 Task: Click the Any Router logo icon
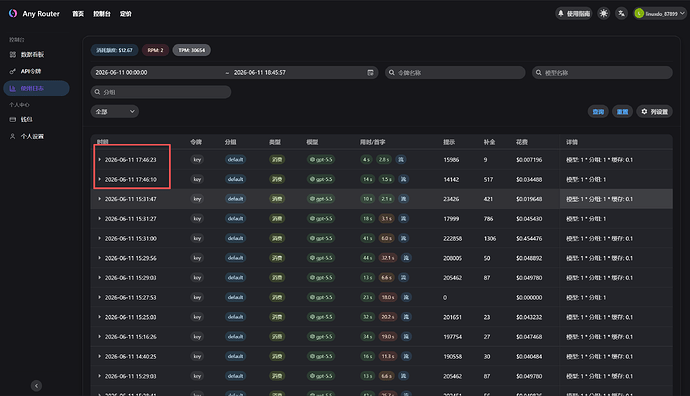(x=13, y=14)
